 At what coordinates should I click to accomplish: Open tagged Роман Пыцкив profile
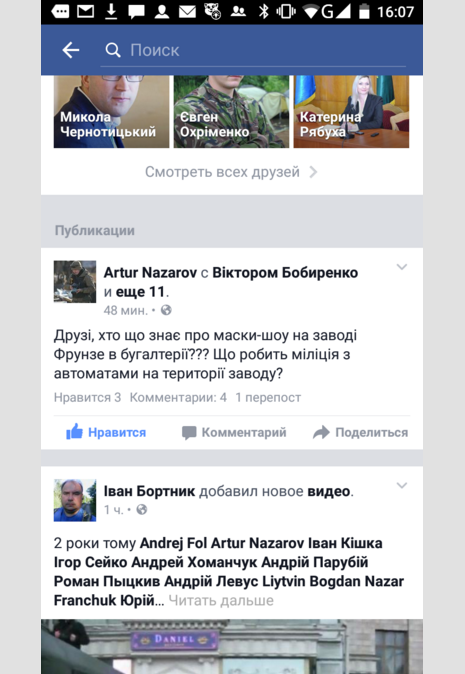pos(107,581)
